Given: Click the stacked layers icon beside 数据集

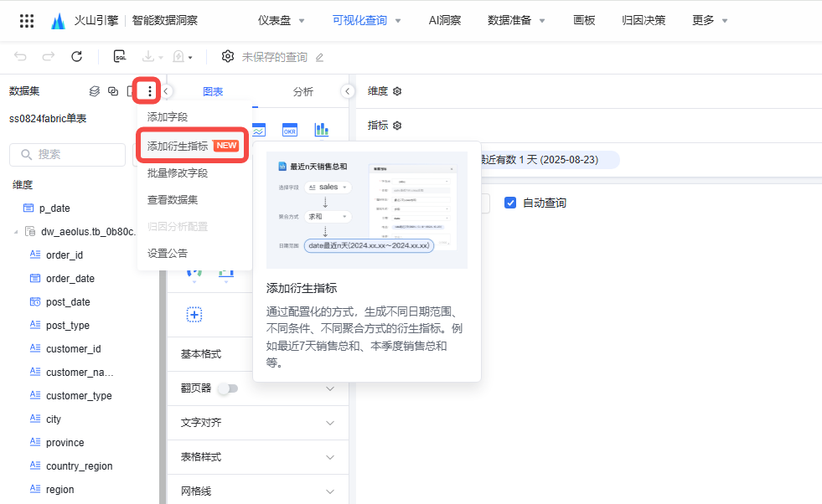Looking at the screenshot, I should (95, 91).
